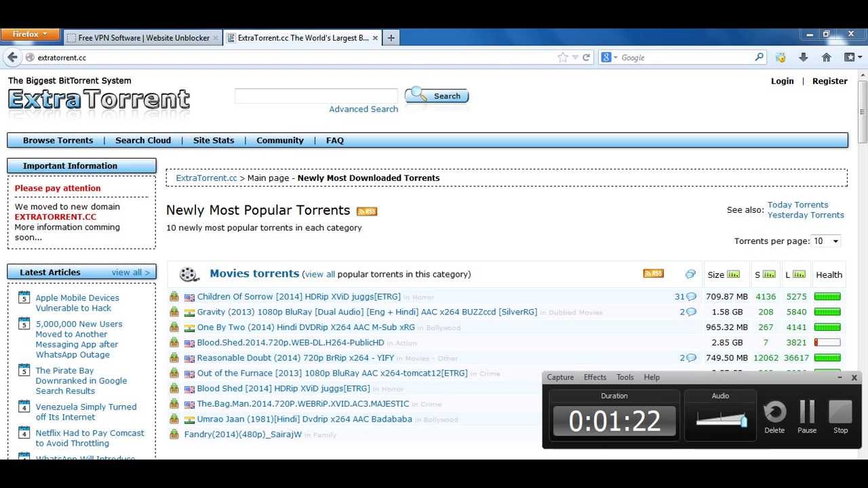Click the ExtraTorrent Search button
The image size is (868, 488).
click(x=437, y=96)
